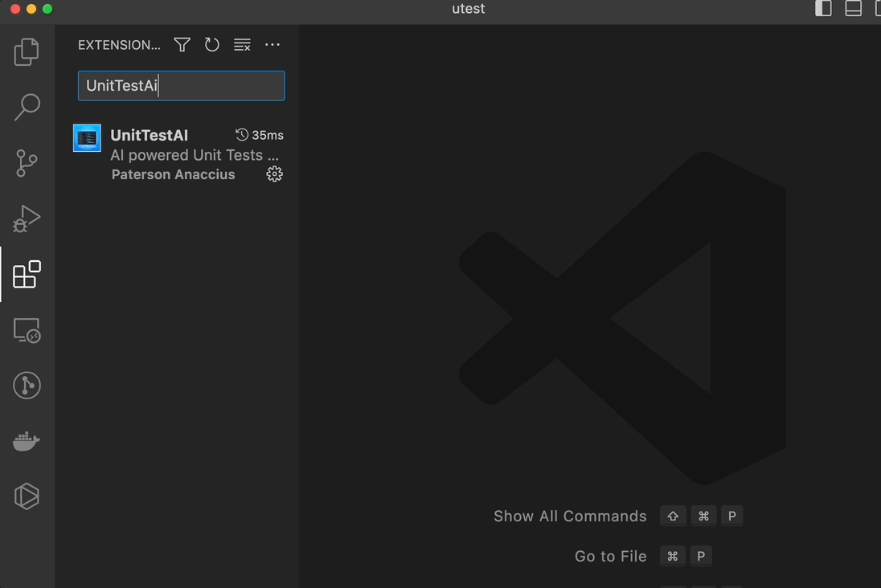
Task: Open Source Control view icon
Action: tap(27, 163)
